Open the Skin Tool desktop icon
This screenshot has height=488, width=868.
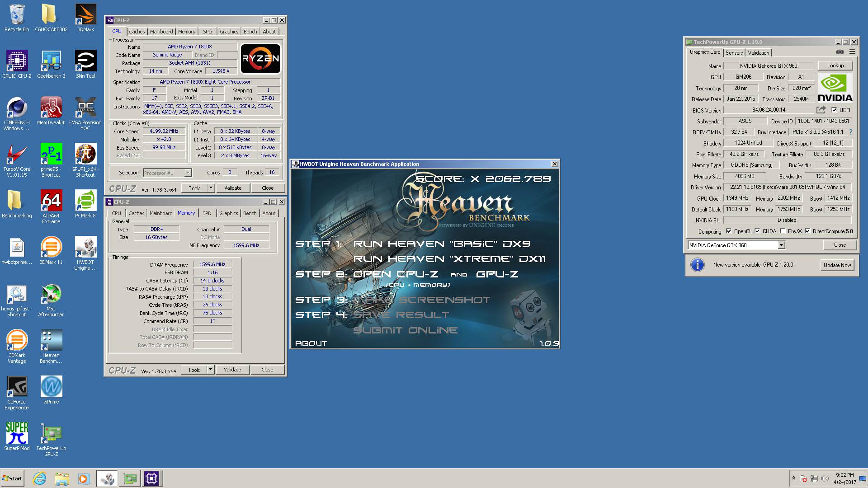tap(85, 65)
